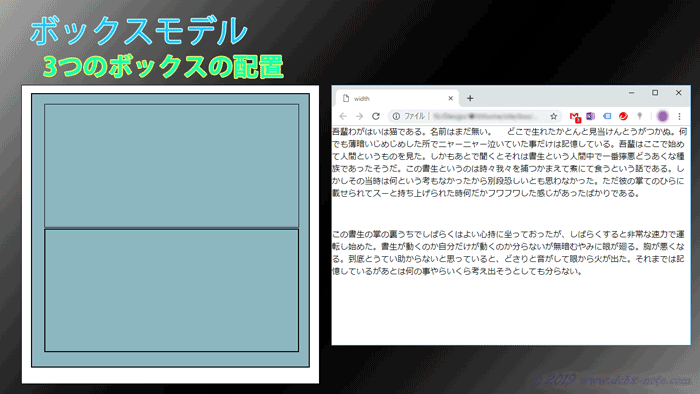Click the first paragraph of Japanese text

coord(509,163)
